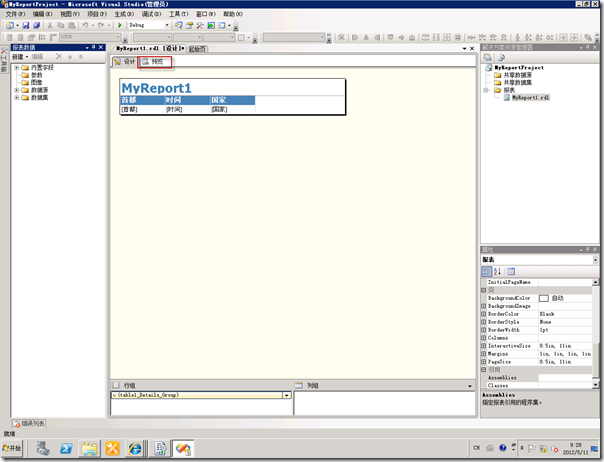Viewport: 604px width, 462px height.
Task: Switch to the 预览 preview tab
Action: coord(154,61)
